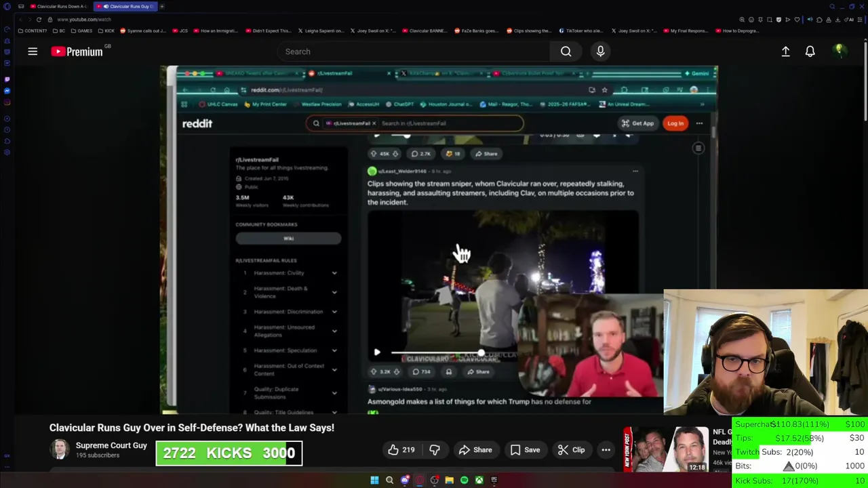Save the video to a playlist
The width and height of the screenshot is (868, 488).
525,450
